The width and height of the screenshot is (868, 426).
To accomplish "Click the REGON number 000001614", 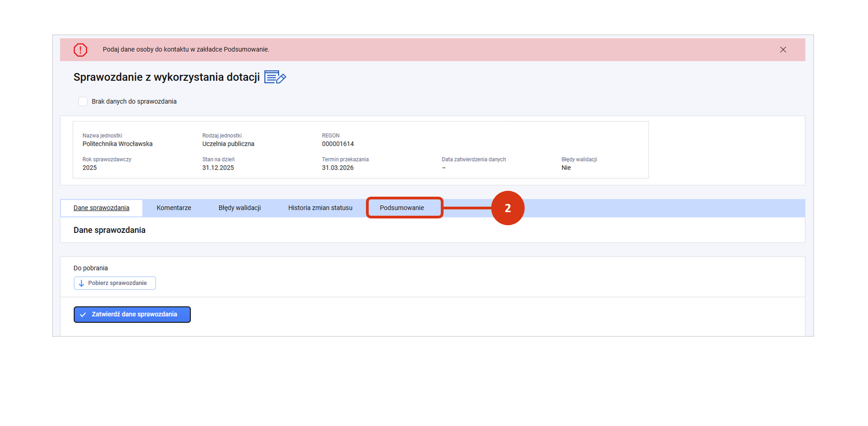I will click(x=338, y=144).
